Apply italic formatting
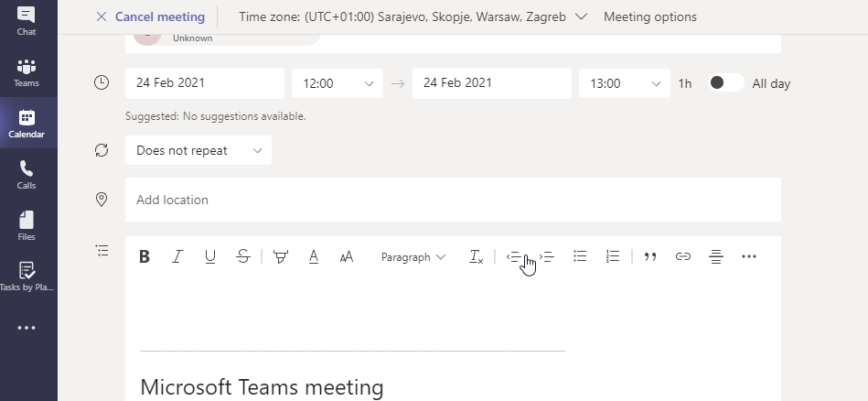 click(x=177, y=256)
